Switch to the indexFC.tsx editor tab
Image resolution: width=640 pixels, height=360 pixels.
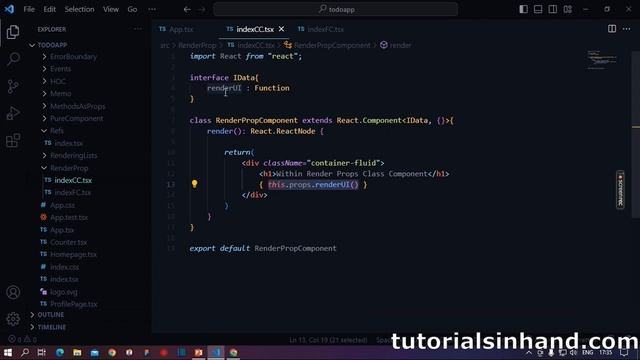tap(325, 29)
